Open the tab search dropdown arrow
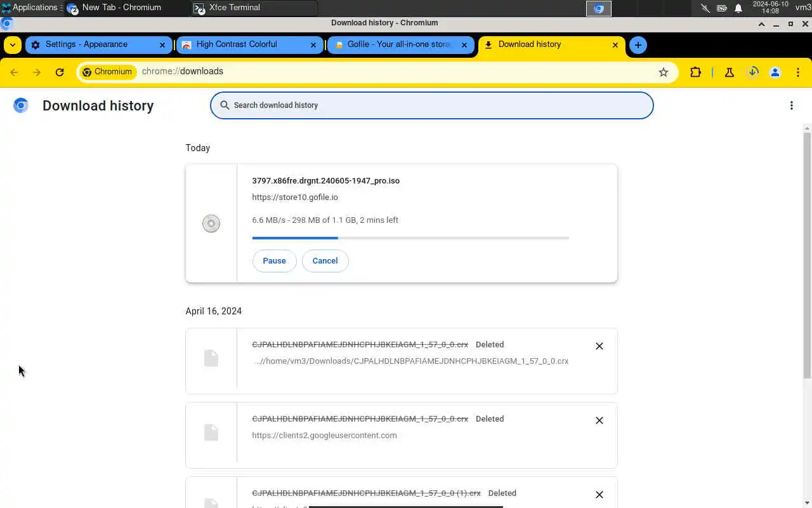 (x=13, y=45)
